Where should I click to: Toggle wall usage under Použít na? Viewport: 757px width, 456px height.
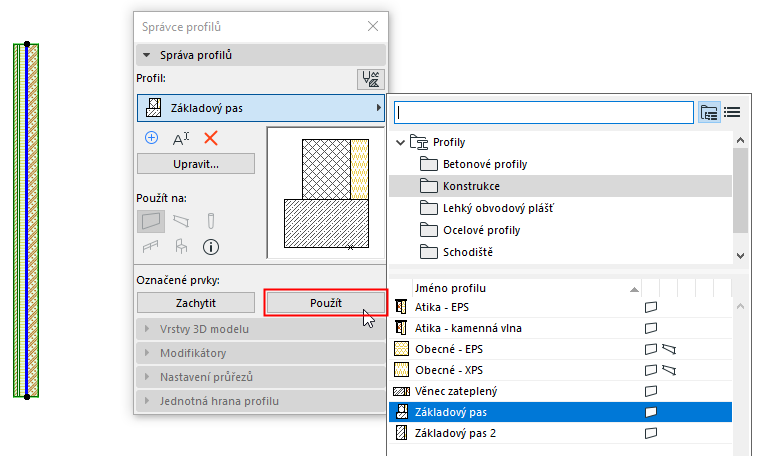coord(152,219)
